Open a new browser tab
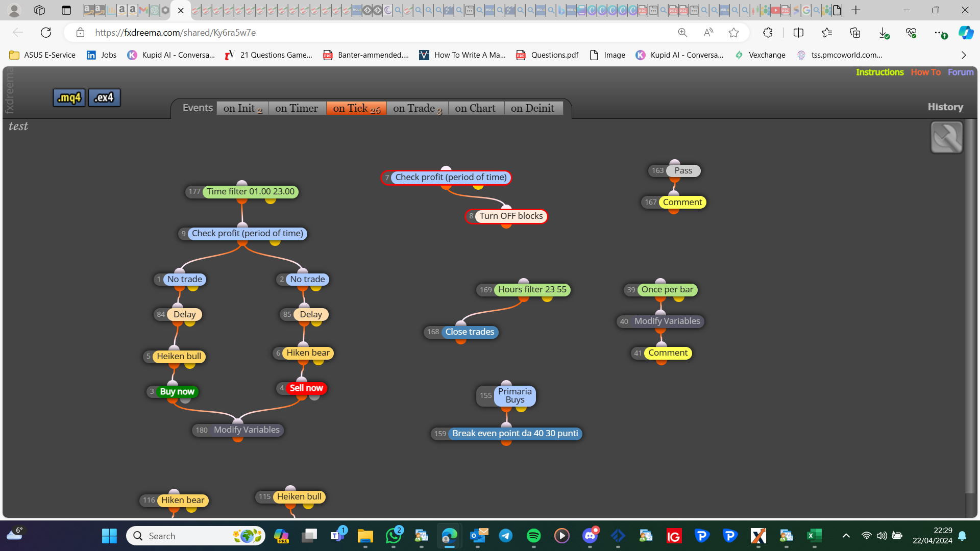980x551 pixels. (x=856, y=10)
